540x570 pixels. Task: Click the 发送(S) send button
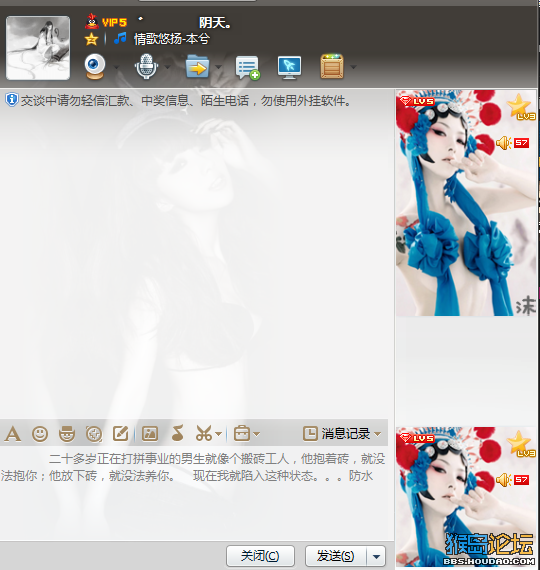(x=336, y=556)
